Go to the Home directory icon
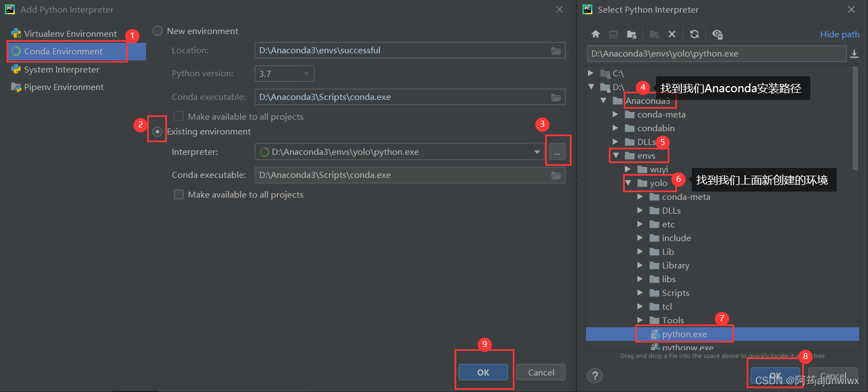This screenshot has width=868, height=392. (x=596, y=34)
